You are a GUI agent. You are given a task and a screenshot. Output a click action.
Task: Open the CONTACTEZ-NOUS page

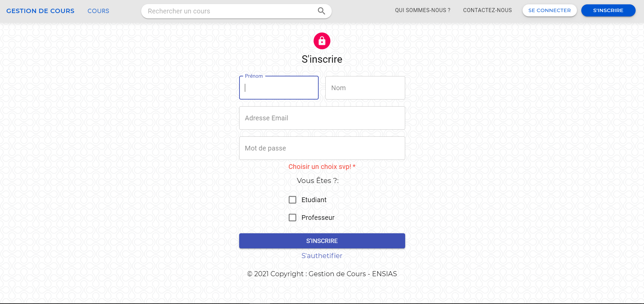pos(487,10)
